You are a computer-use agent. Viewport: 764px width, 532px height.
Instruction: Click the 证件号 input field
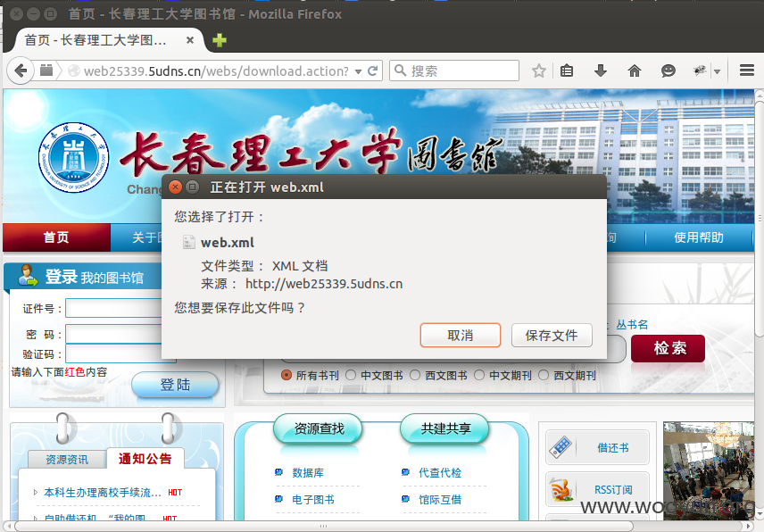click(x=114, y=308)
